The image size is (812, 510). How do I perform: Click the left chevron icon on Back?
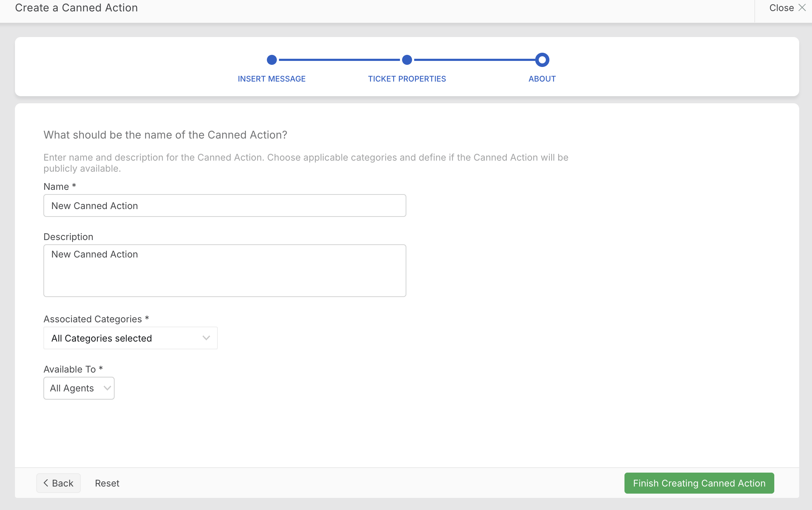(x=46, y=483)
